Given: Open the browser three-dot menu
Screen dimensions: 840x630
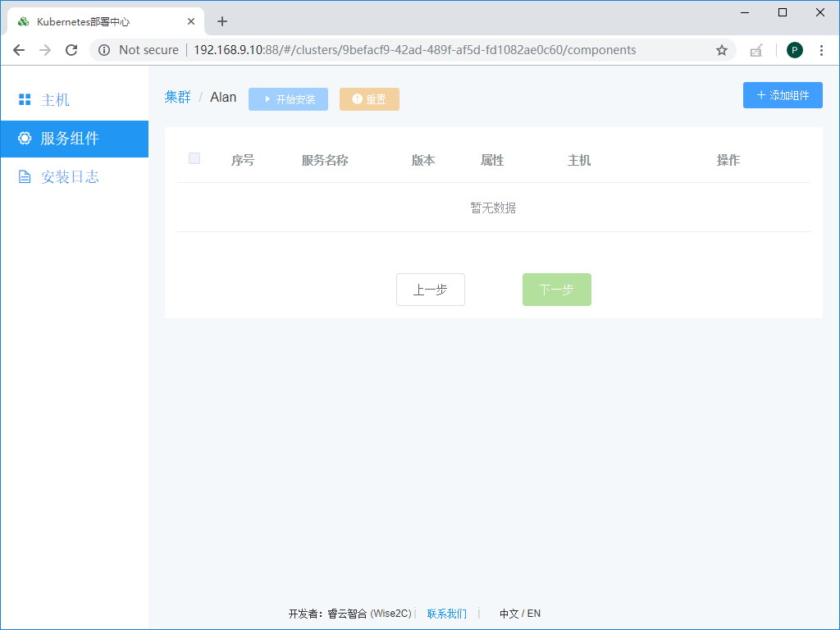Looking at the screenshot, I should point(822,50).
